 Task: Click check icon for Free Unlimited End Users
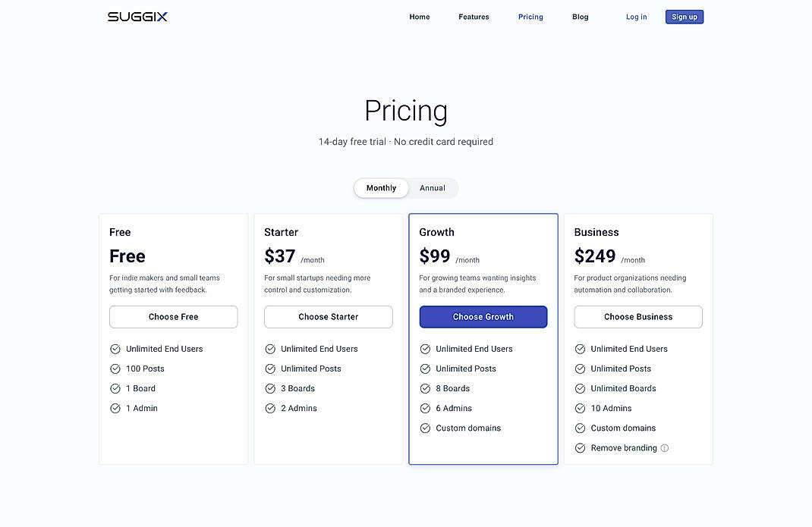tap(115, 350)
